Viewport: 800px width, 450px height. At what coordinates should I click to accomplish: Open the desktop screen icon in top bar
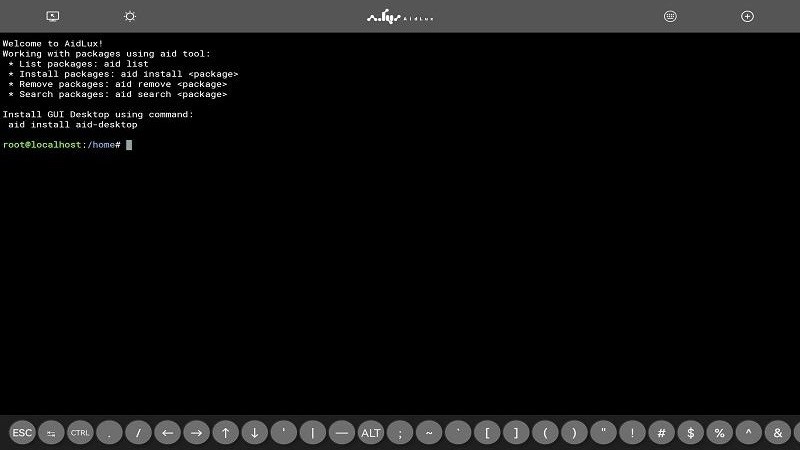[53, 16]
